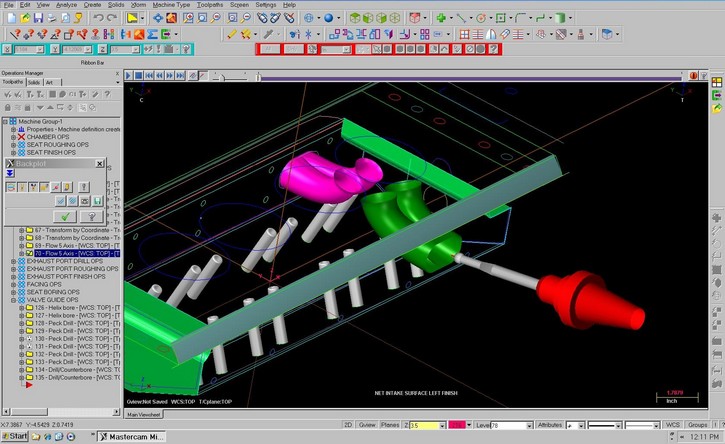Play the backplot with Play button
The height and width of the screenshot is (444, 725).
click(x=129, y=75)
